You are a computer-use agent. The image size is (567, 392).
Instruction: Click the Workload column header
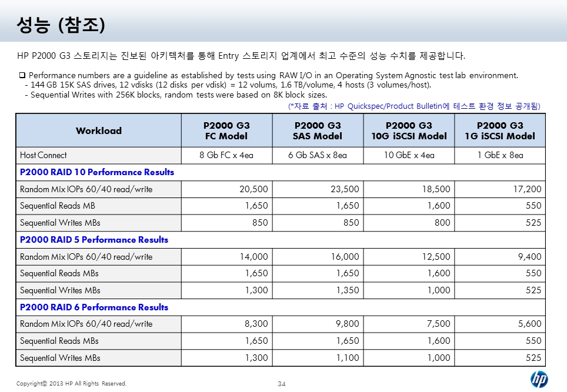click(99, 130)
